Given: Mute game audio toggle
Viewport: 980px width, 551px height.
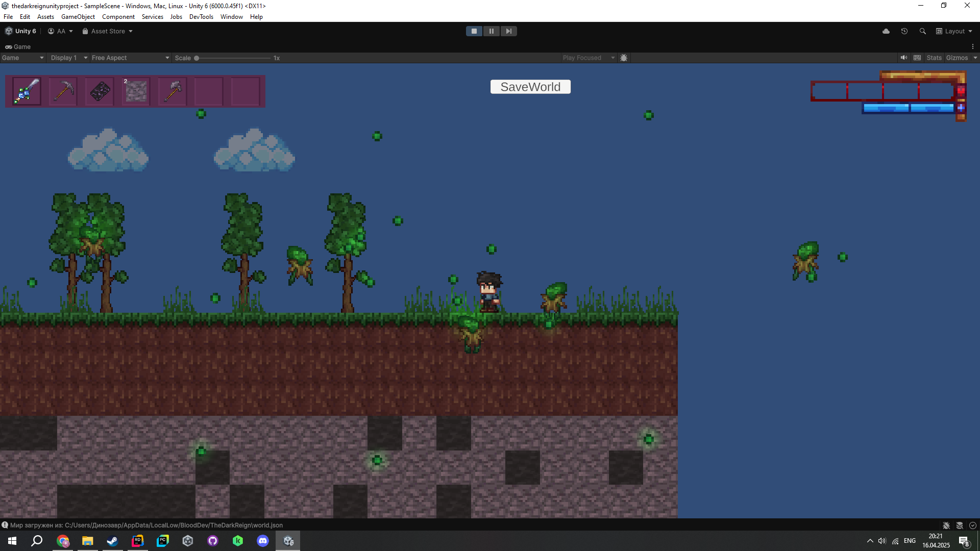Looking at the screenshot, I should [904, 58].
